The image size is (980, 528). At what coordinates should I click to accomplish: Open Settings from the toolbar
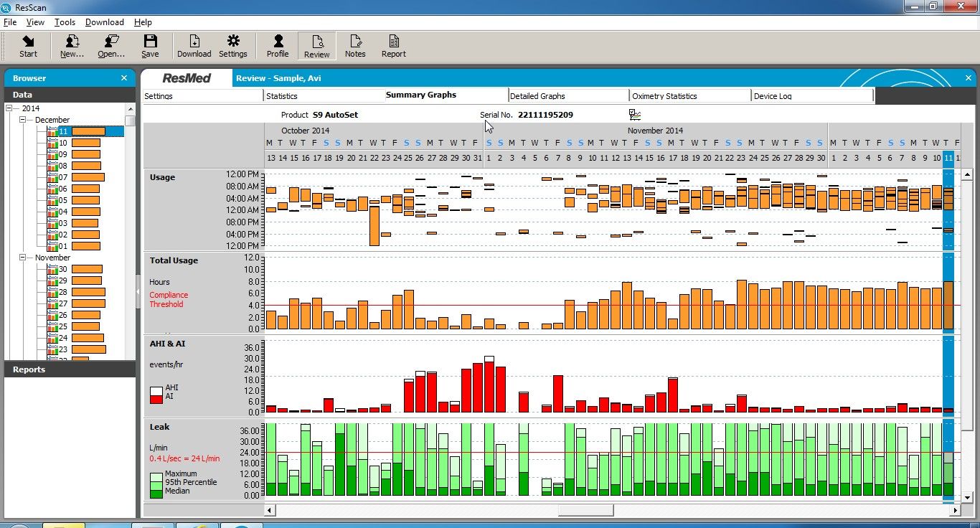coord(233,46)
